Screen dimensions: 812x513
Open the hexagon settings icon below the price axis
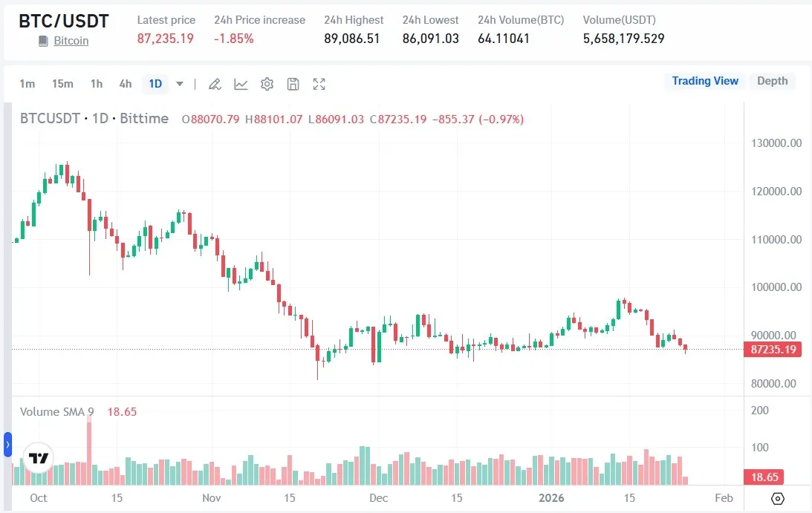point(777,498)
